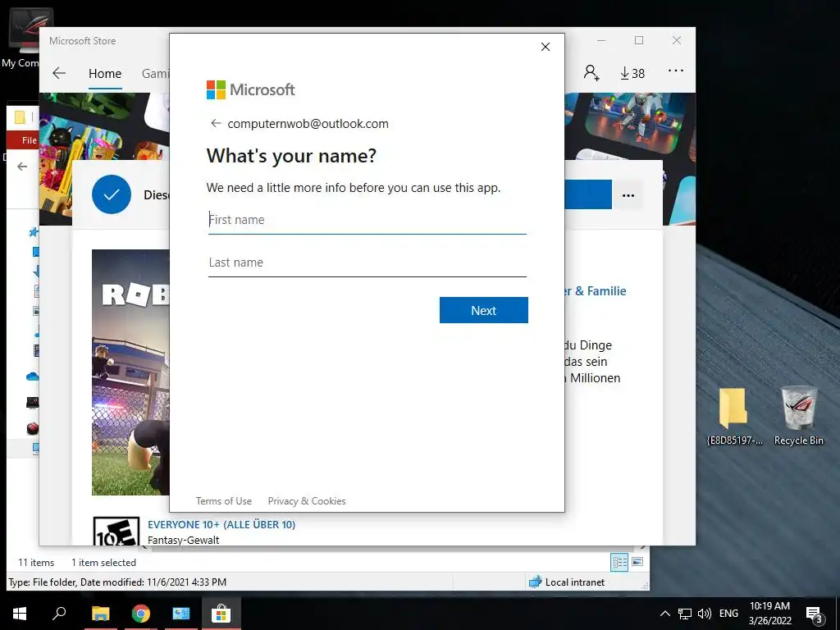Click the taskbar icon next to Chrome
Viewport: 840px width, 630px height.
pyautogui.click(x=181, y=614)
